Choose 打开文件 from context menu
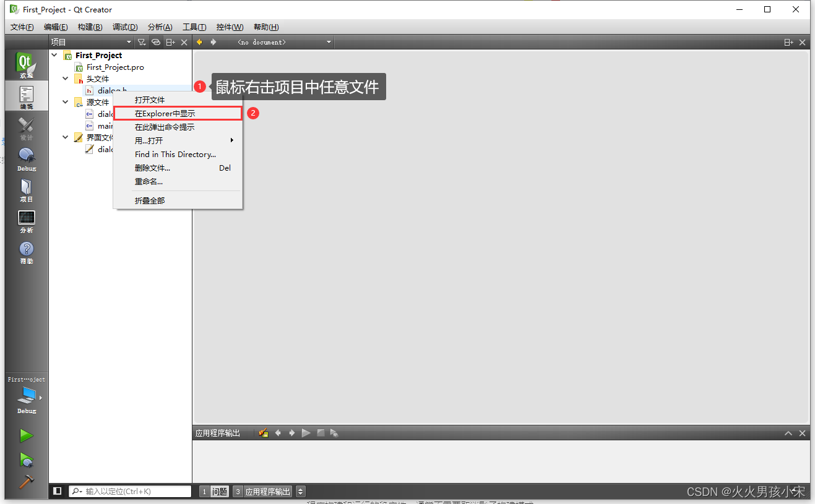The height and width of the screenshot is (504, 815). pos(178,100)
